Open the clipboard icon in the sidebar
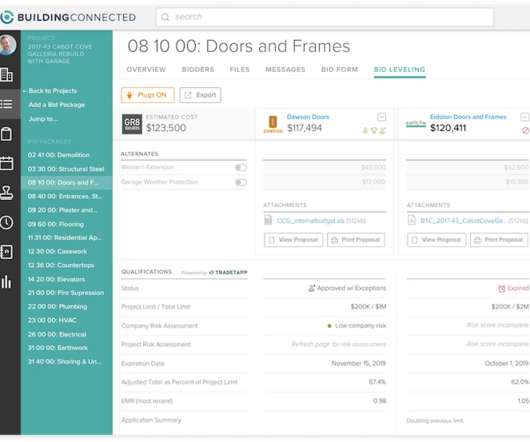This screenshot has width=530, height=442. click(7, 134)
